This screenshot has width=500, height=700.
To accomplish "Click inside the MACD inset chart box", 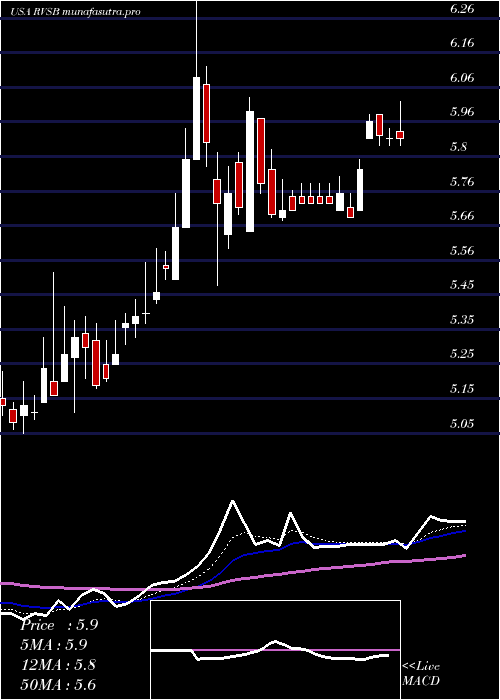I will coord(275,650).
